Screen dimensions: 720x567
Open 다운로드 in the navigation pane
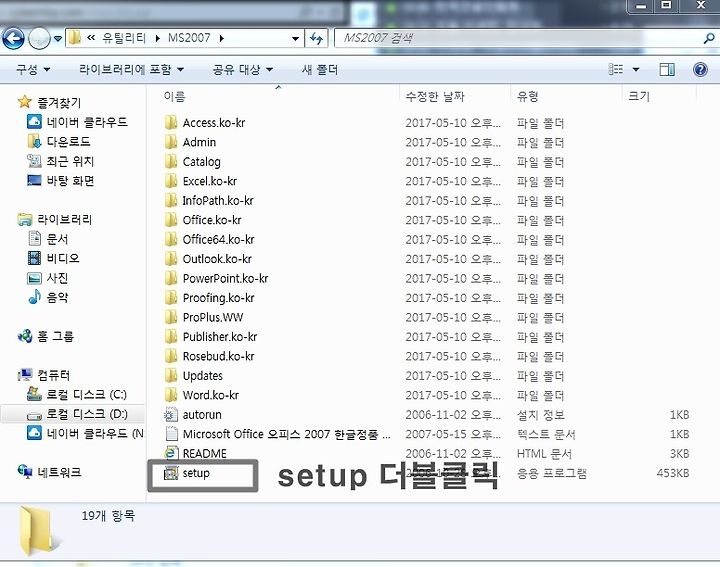68,141
